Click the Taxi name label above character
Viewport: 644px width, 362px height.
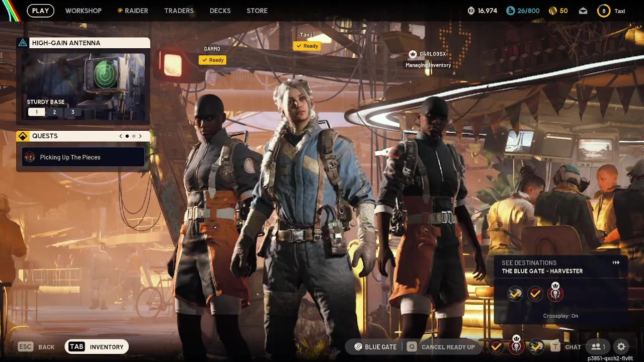[x=306, y=35]
